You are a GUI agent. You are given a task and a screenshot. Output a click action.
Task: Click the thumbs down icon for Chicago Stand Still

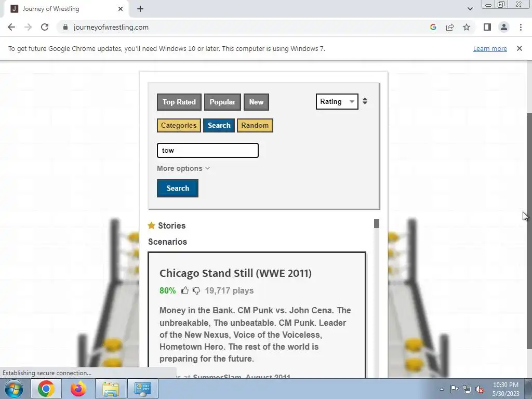(x=196, y=291)
